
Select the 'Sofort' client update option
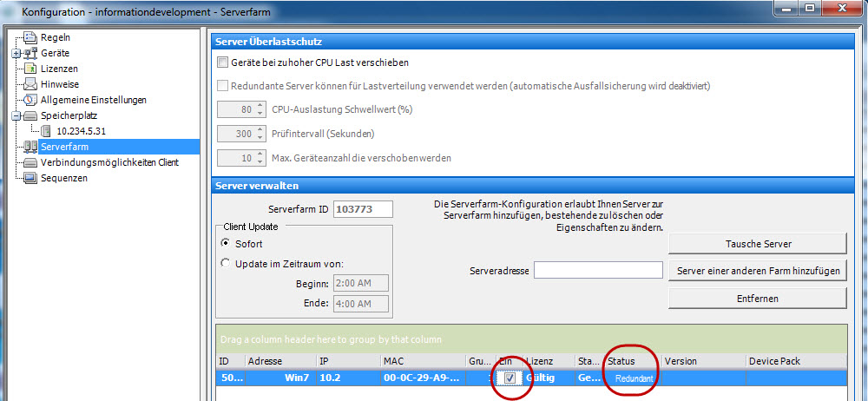point(227,244)
